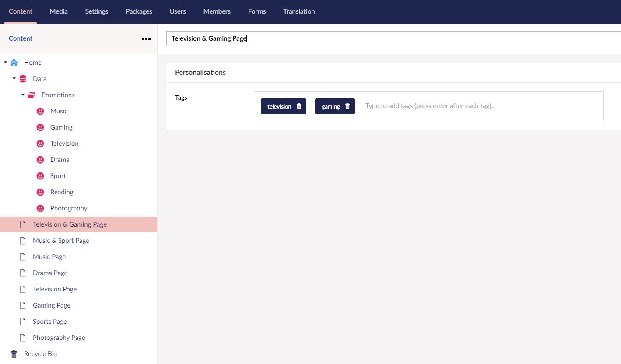The image size is (621, 364).
Task: Click document icon beside Drama Page
Action: click(x=23, y=273)
